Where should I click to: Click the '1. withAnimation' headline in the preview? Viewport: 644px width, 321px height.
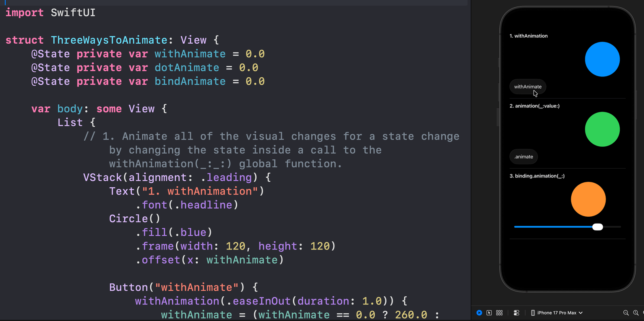tap(528, 36)
